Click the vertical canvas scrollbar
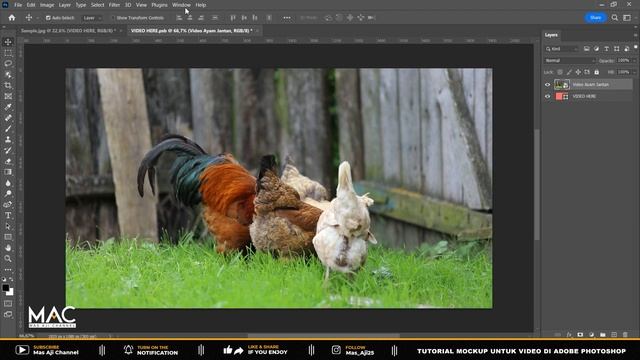Viewport: 640px width, 360px height. coord(537,184)
